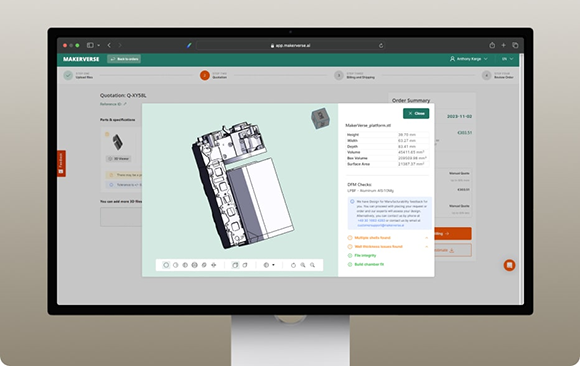The height and width of the screenshot is (366, 580).
Task: Zoom in on the 3D model
Action: (x=303, y=265)
